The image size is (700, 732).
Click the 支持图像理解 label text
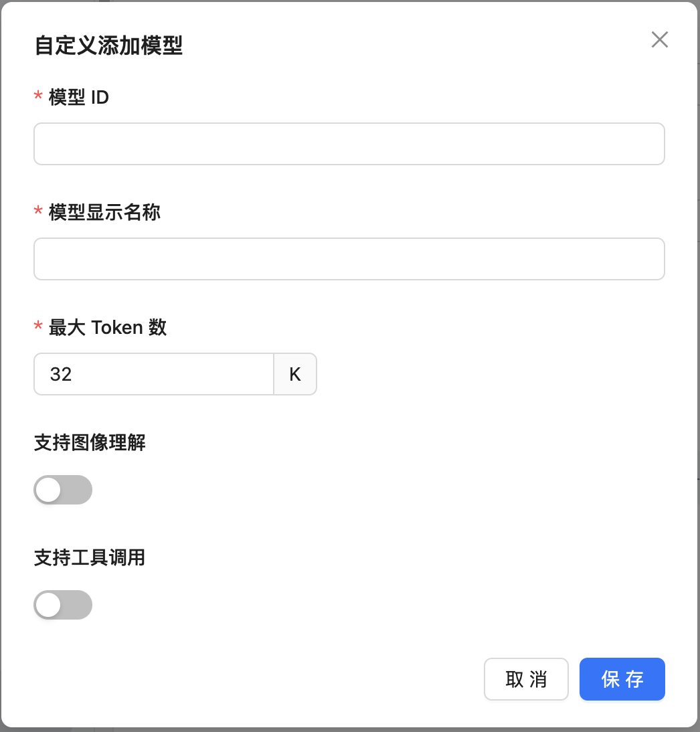coord(90,442)
